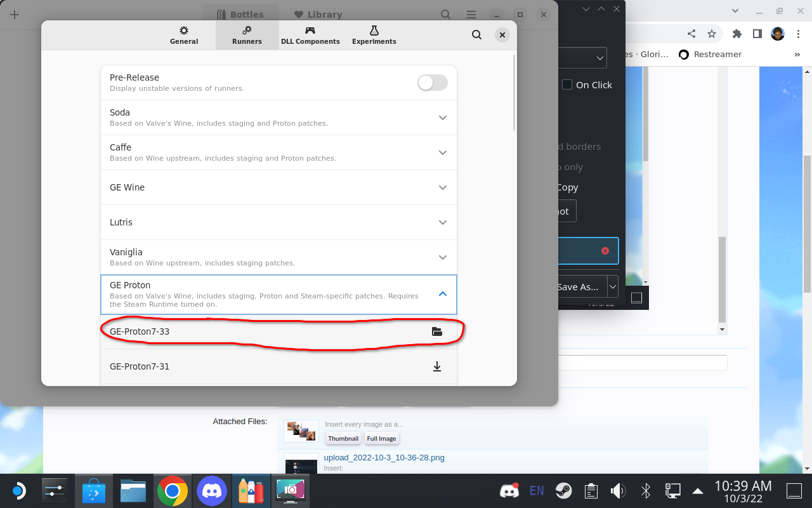The width and height of the screenshot is (812, 508).
Task: Launch Discover store from the taskbar
Action: (x=95, y=491)
